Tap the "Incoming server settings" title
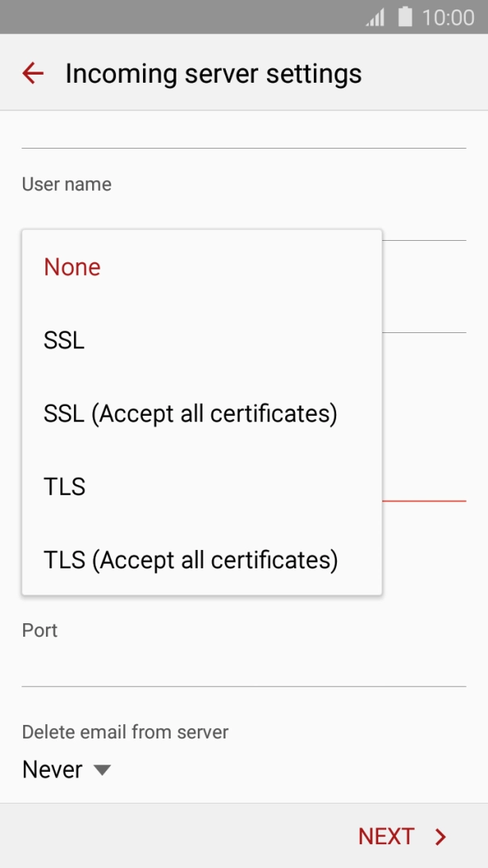The width and height of the screenshot is (488, 868). pyautogui.click(x=215, y=73)
